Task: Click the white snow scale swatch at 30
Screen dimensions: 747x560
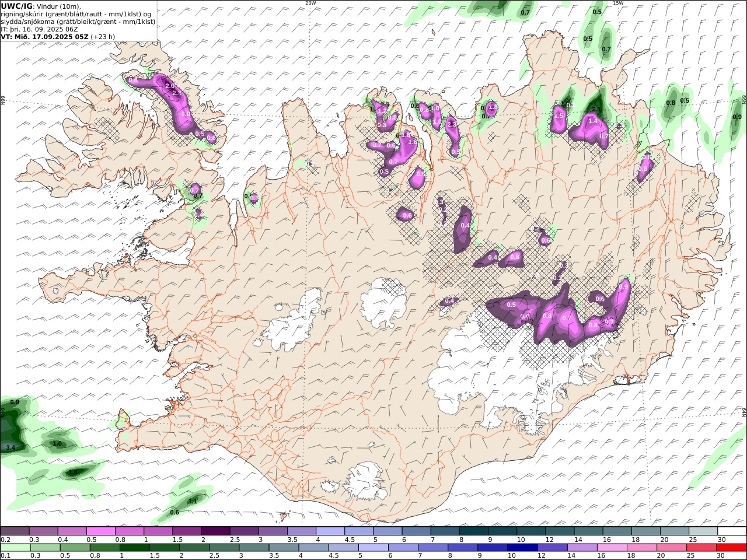Action: (732, 531)
